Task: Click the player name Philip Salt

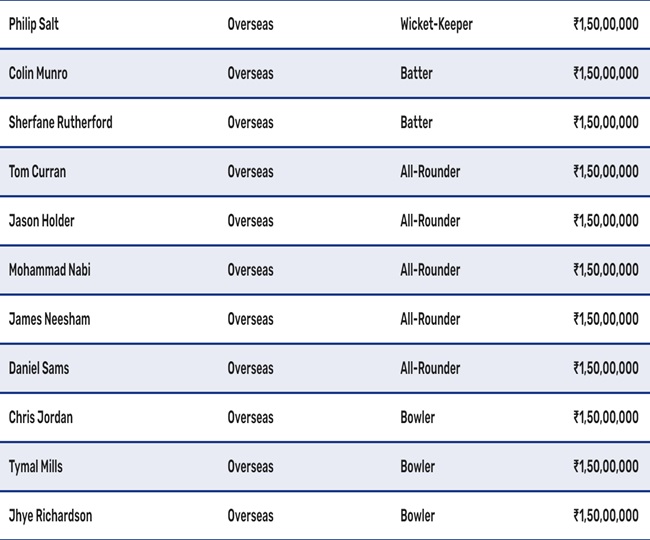Action: coord(33,24)
